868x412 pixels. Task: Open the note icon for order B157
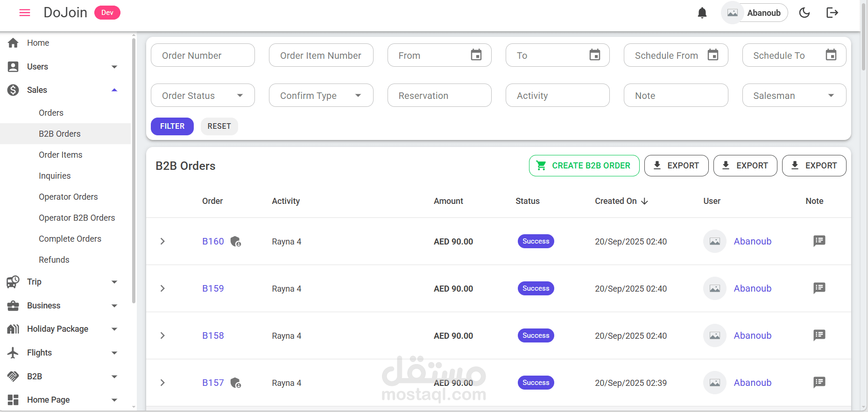[x=819, y=382]
